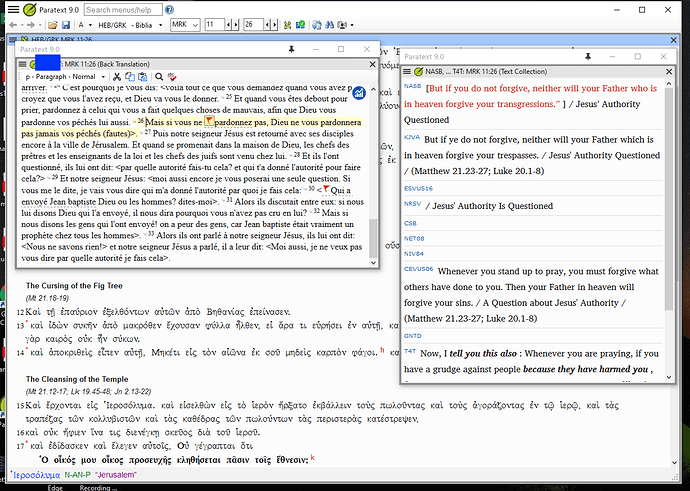Select the CEVUS06 text label
The height and width of the screenshot is (491, 690).
click(x=418, y=269)
